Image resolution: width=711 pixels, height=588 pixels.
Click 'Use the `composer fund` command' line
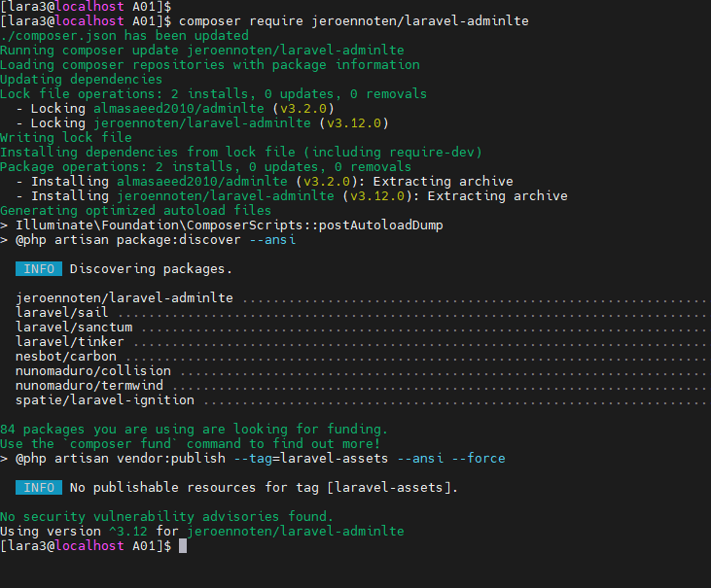190,443
